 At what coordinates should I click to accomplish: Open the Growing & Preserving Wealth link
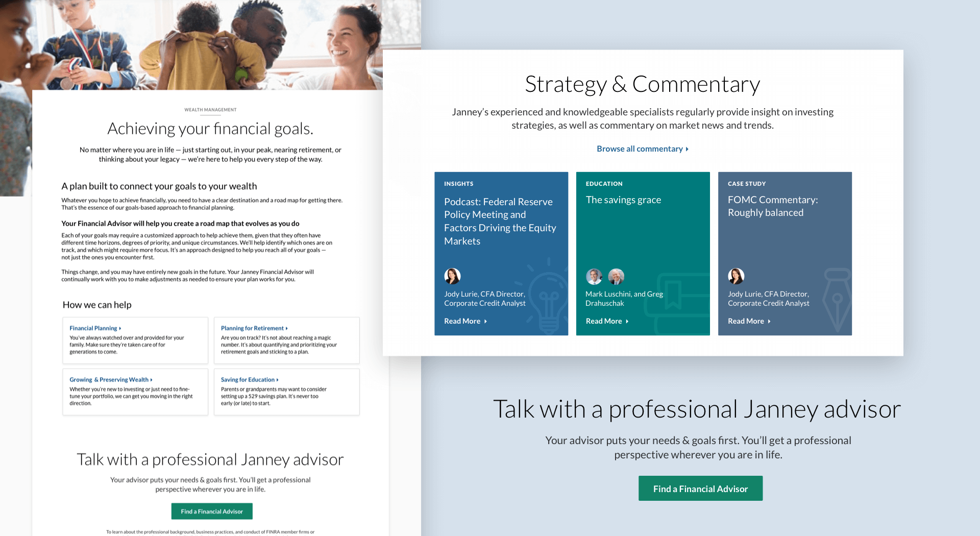click(111, 380)
